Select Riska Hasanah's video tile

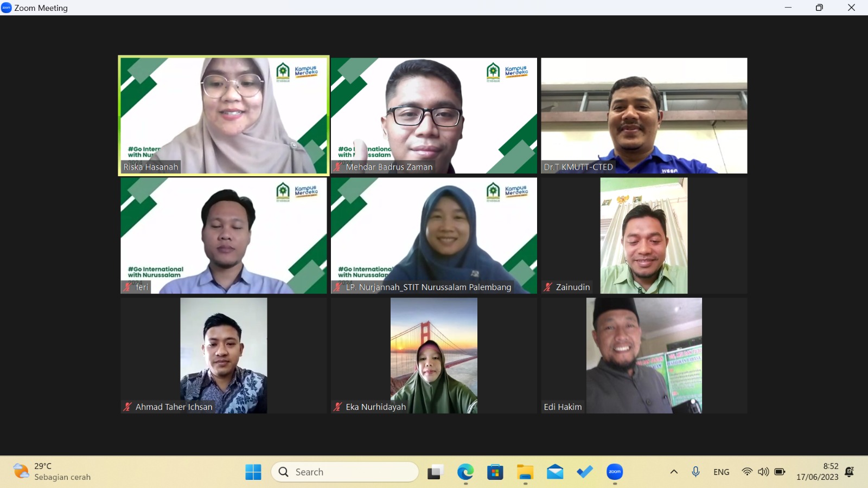[x=224, y=115]
